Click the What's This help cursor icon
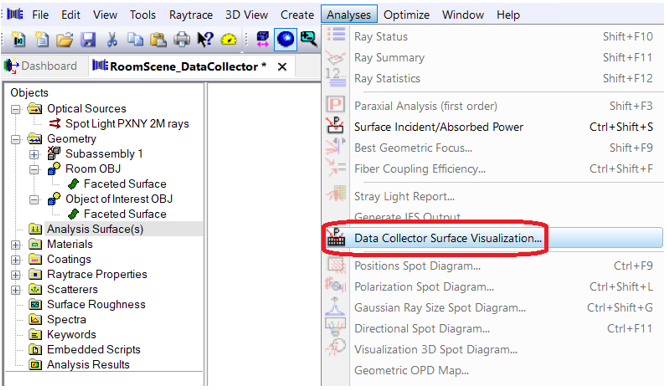The height and width of the screenshot is (390, 667). (205, 40)
